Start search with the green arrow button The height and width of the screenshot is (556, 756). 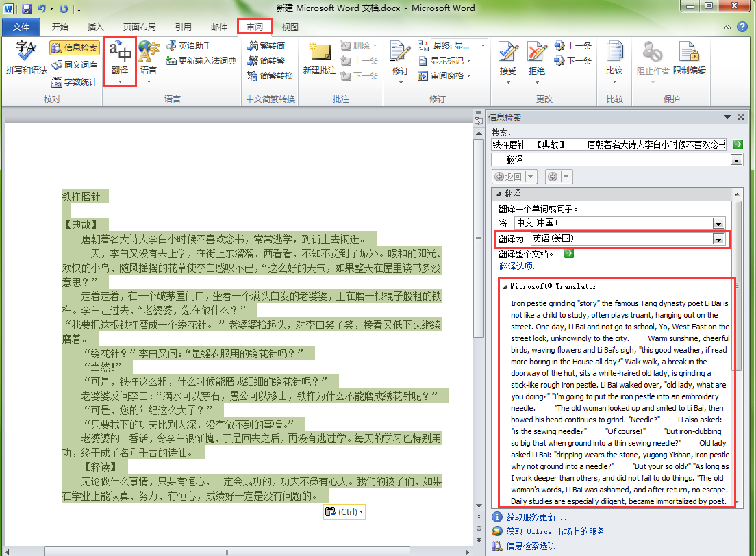point(738,144)
